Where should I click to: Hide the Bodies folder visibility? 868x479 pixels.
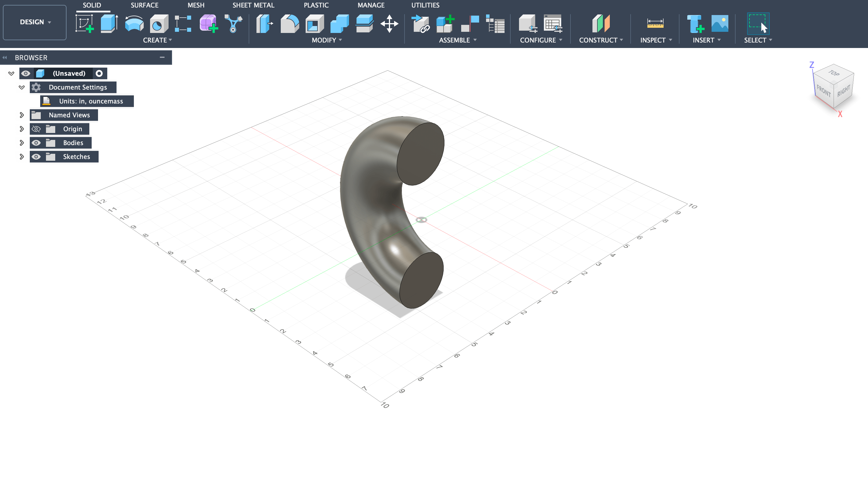36,143
